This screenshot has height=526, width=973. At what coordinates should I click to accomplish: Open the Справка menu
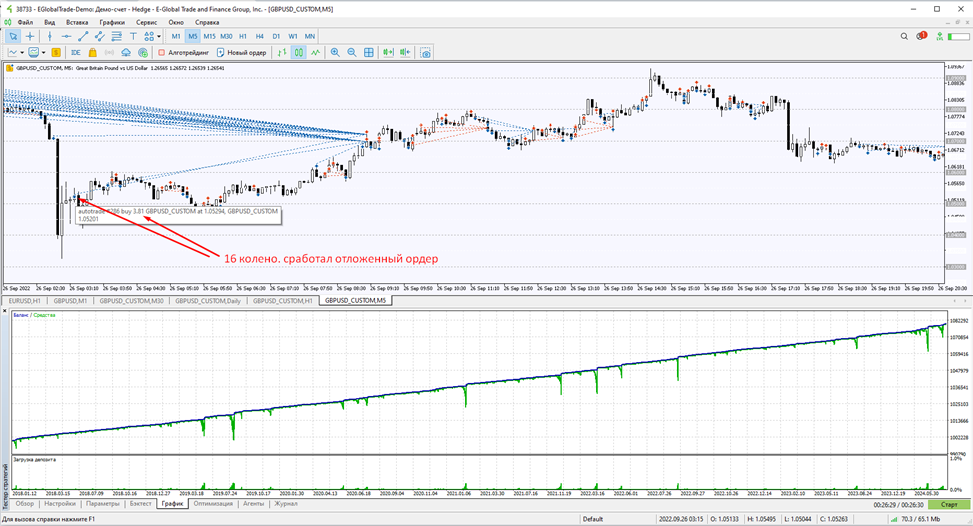click(207, 22)
